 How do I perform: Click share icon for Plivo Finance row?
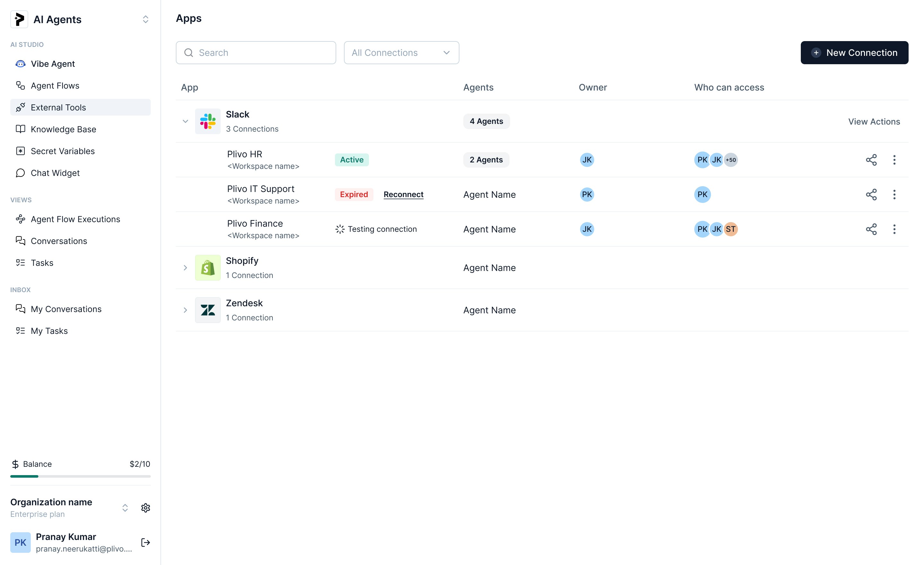[x=871, y=229]
